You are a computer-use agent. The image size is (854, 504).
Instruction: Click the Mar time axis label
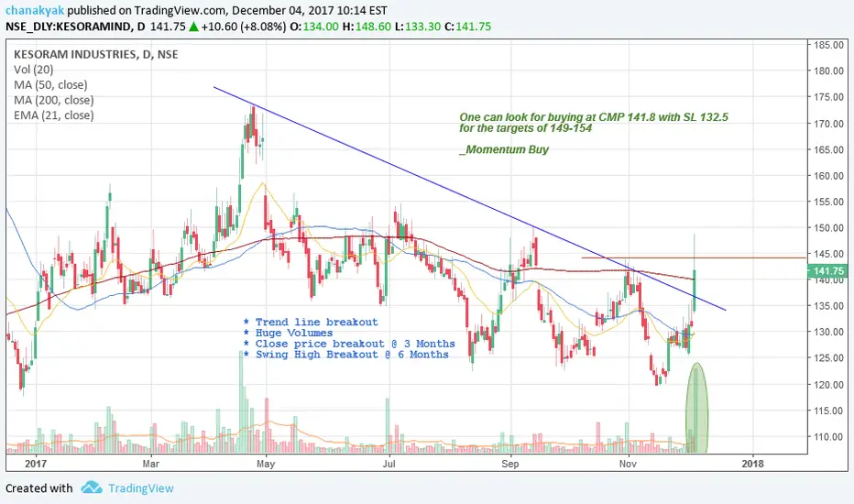click(x=151, y=464)
